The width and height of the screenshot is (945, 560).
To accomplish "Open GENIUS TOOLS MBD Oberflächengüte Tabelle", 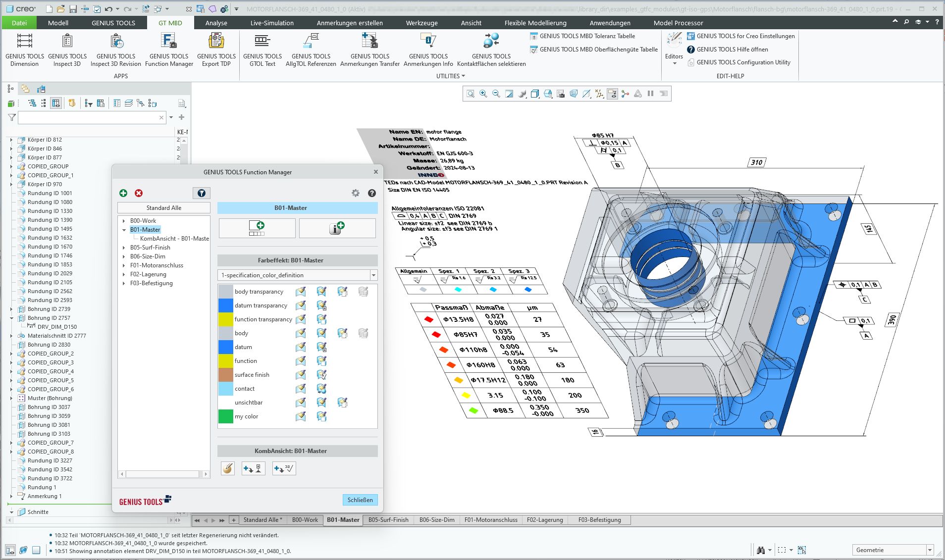I will 594,50.
